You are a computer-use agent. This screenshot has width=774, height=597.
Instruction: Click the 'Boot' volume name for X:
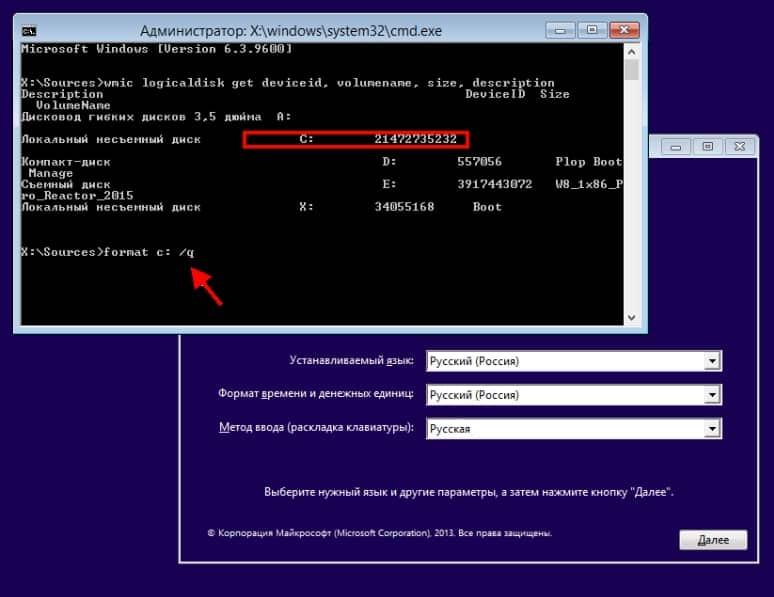tap(487, 207)
